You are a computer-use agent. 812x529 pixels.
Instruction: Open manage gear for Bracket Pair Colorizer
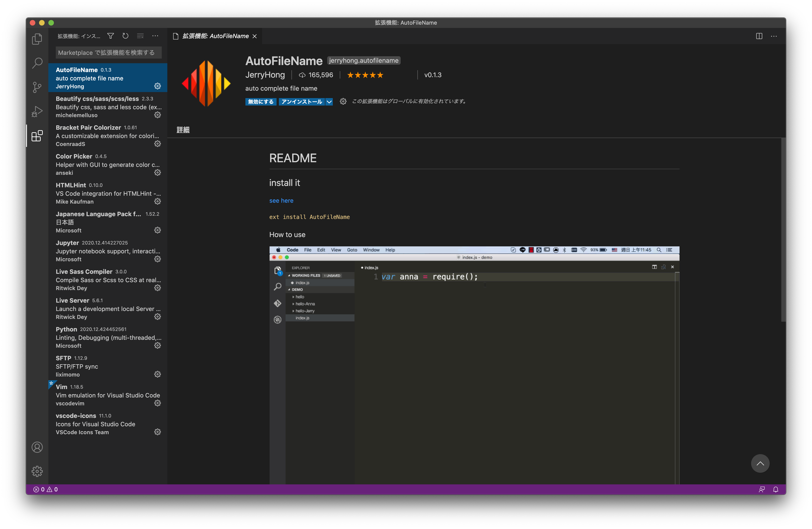coord(158,144)
